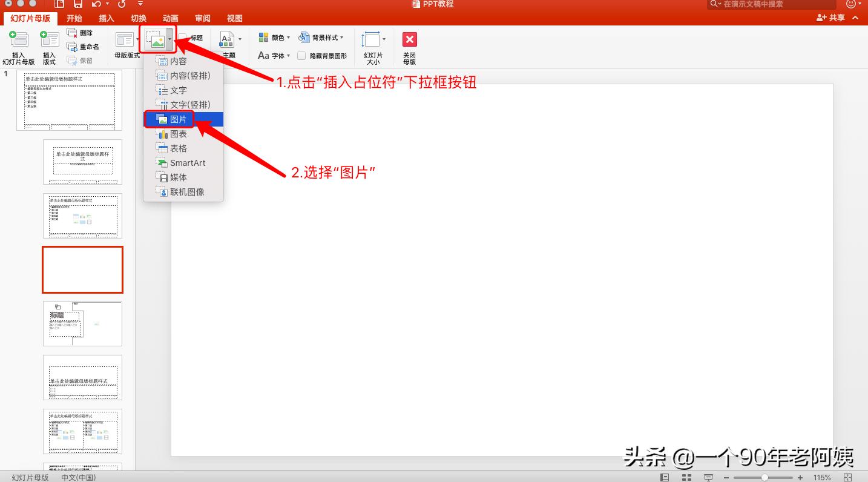Select the blank layout thumbnail in the sidebar
This screenshot has width=868, height=482.
pos(82,269)
